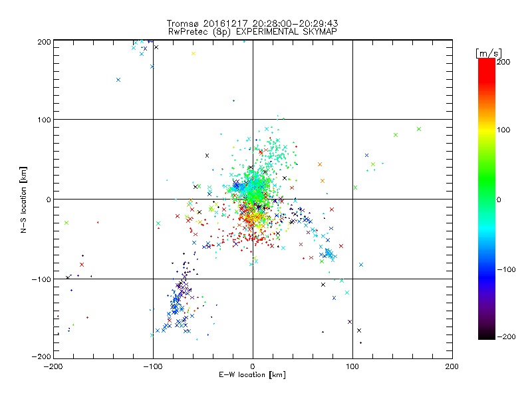The image size is (532, 399).
Task: Click the y-axis tick label 100
Action: coord(44,120)
